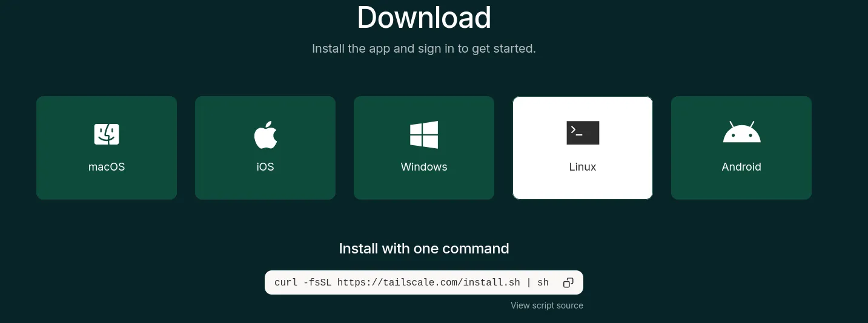Click the curl install command text
868x323 pixels.
point(411,282)
